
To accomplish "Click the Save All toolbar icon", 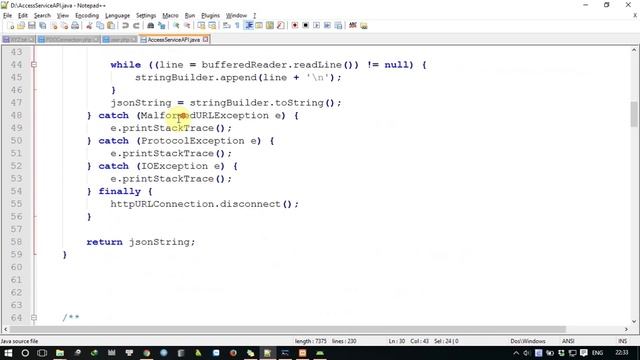I will click(42, 26).
